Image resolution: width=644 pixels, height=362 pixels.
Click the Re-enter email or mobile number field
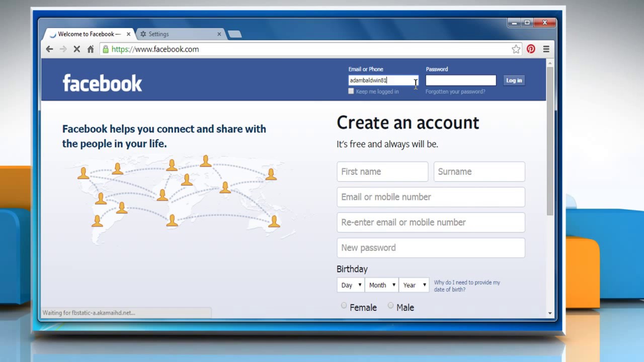(431, 222)
